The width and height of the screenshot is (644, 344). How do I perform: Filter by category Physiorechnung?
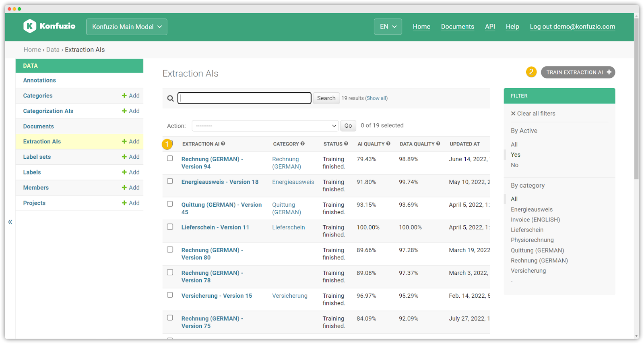(x=532, y=240)
